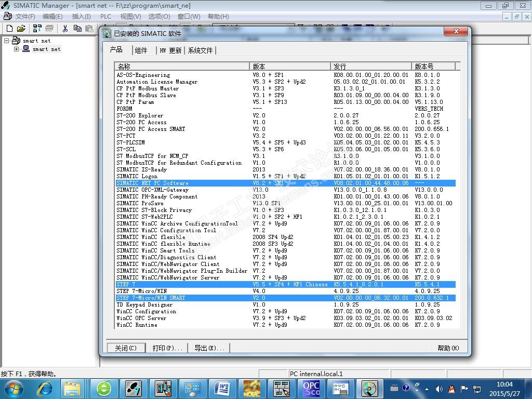The image size is (532, 399).
Task: Open the green 360 browser taskbar icon
Action: pos(104,389)
